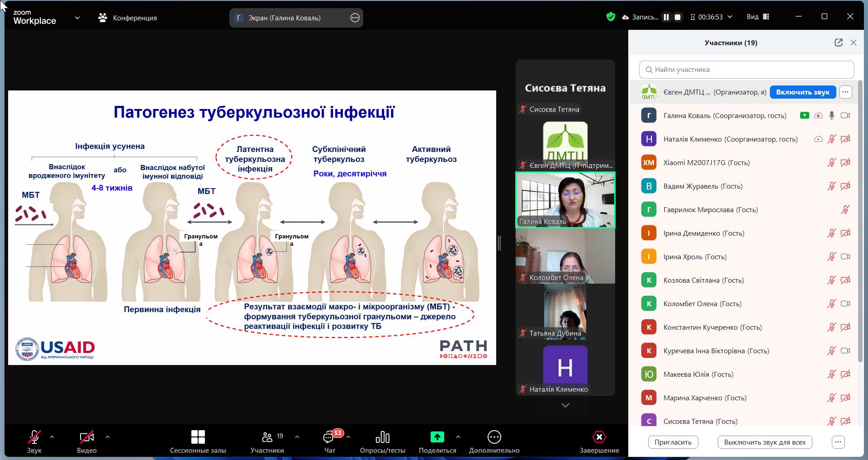Click Выключить звук для всех button
Screen dimensions: 868x460
click(764, 442)
